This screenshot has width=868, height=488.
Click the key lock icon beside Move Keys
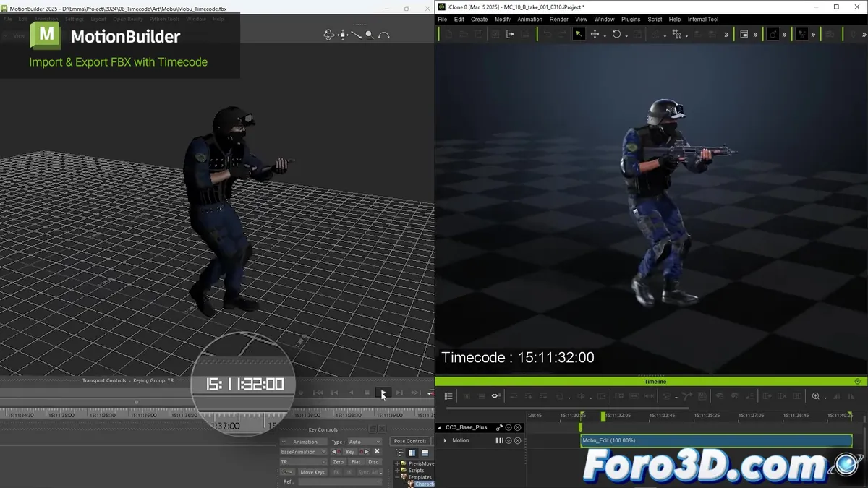pos(287,472)
